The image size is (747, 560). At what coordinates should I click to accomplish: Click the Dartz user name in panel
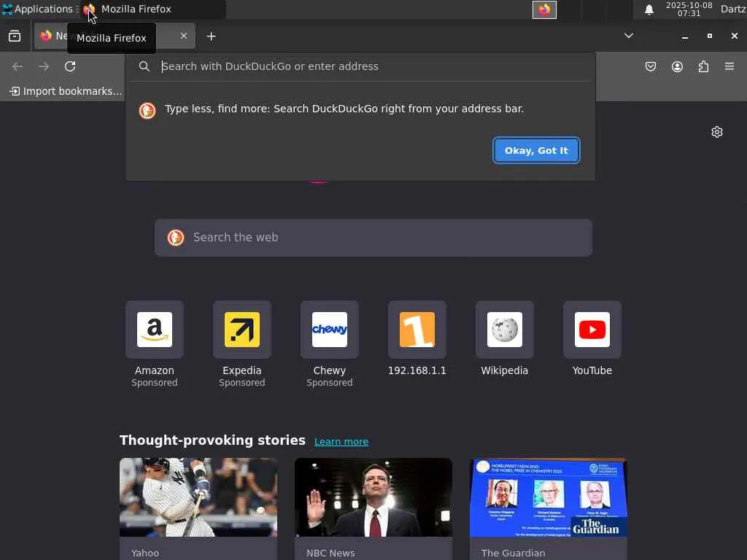point(733,9)
